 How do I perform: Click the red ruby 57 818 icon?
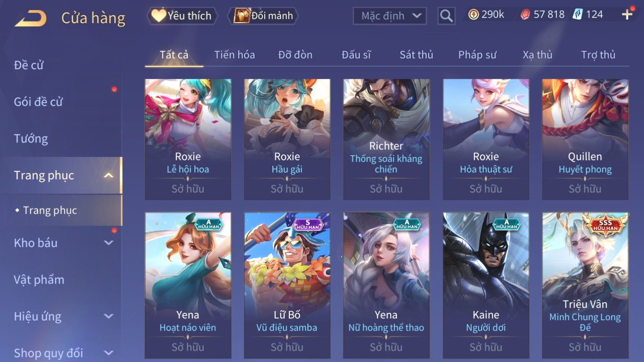click(x=525, y=15)
